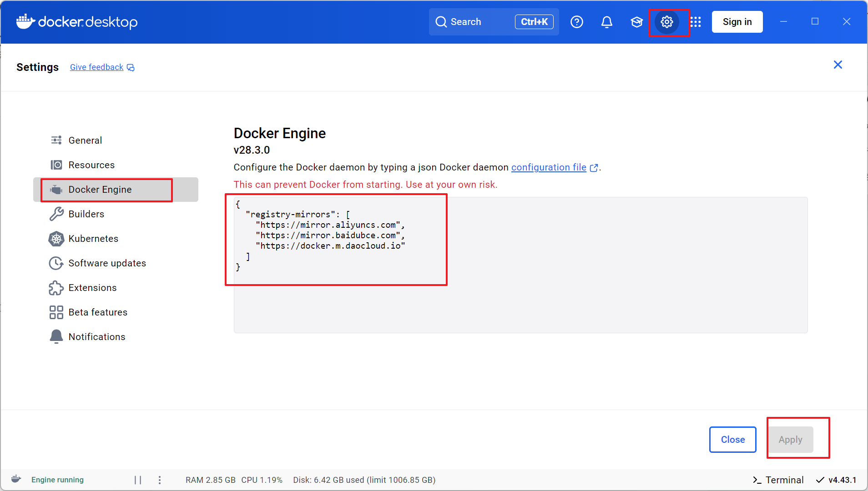Click the v28.3.0 engine version text
Image resolution: width=868 pixels, height=491 pixels.
pyautogui.click(x=252, y=150)
